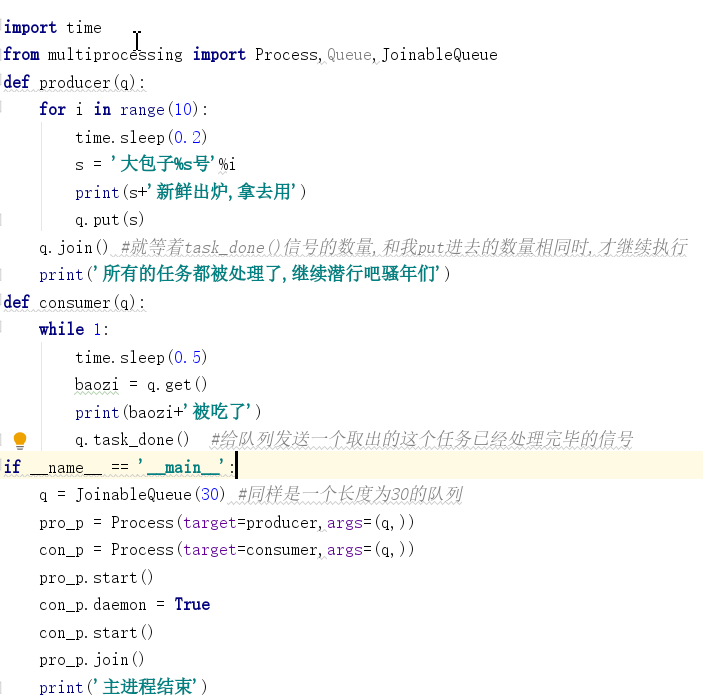Screen dimensions: 703x697
Task: Click 'import time' on the first line
Action: click(52, 28)
